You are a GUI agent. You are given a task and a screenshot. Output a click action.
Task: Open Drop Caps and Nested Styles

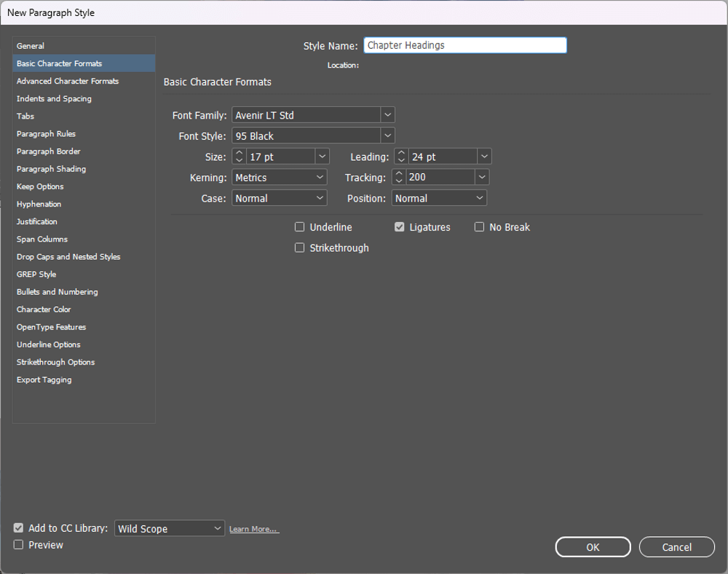84,257
